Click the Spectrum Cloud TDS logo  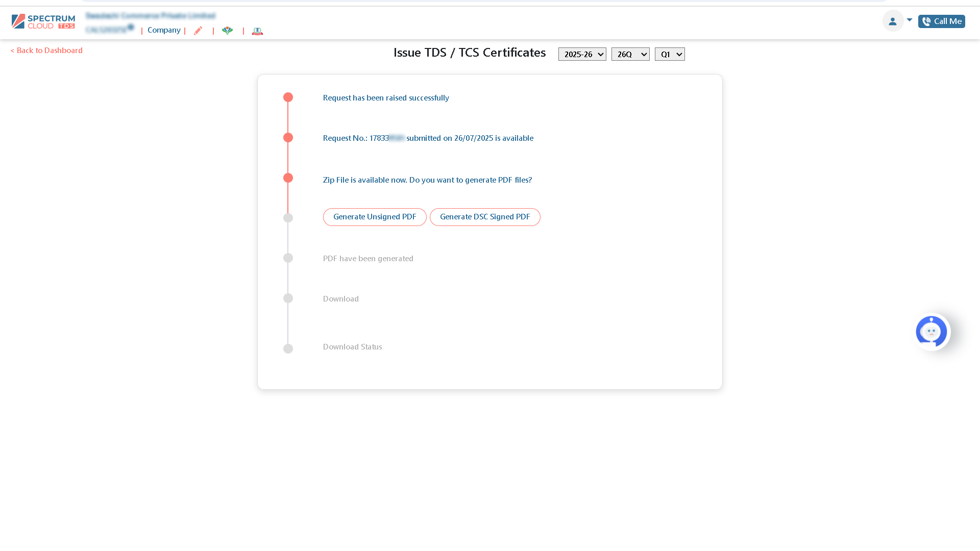43,21
